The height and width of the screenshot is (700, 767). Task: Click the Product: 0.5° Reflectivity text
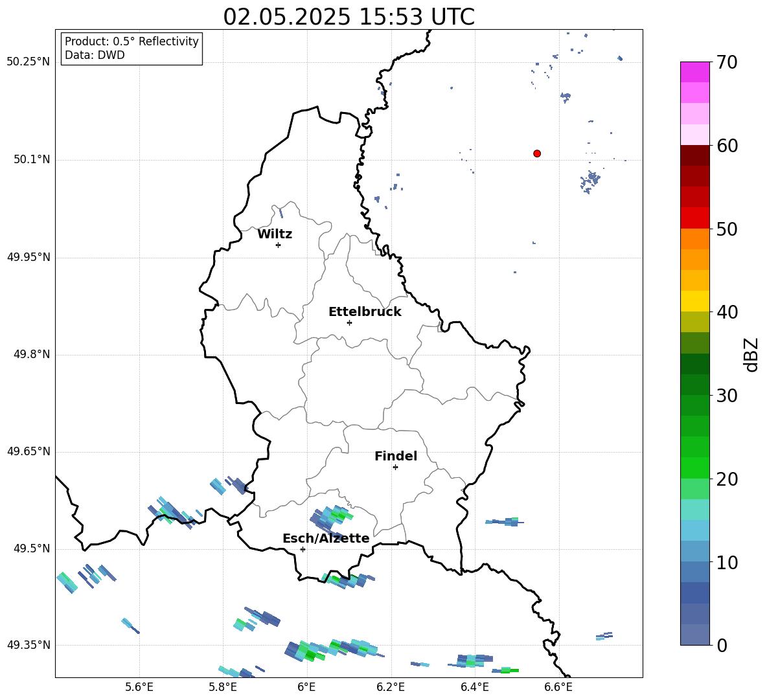tap(132, 41)
